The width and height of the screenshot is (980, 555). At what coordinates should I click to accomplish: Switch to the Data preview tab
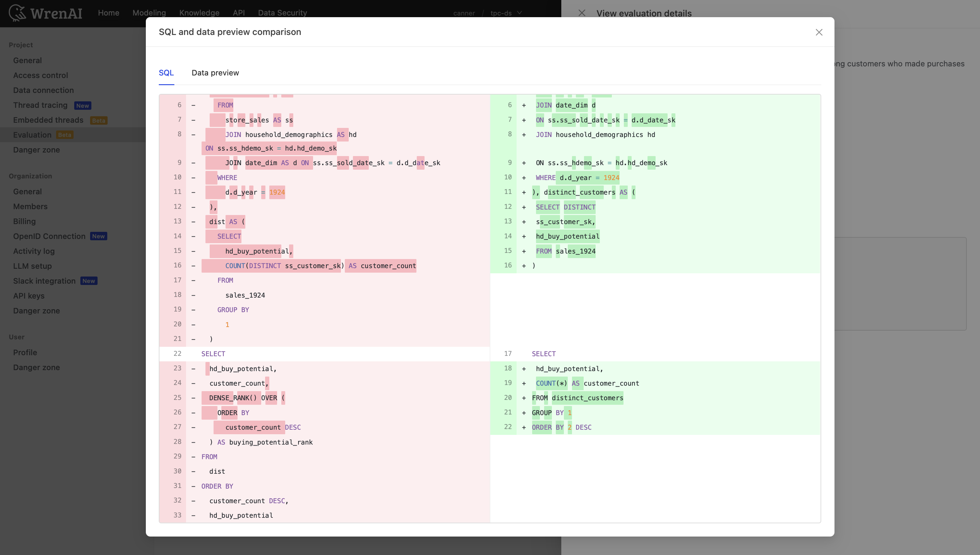point(215,73)
